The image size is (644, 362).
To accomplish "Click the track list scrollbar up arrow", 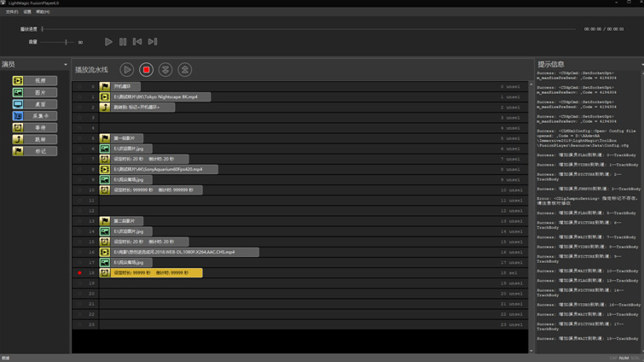I will pos(531,84).
